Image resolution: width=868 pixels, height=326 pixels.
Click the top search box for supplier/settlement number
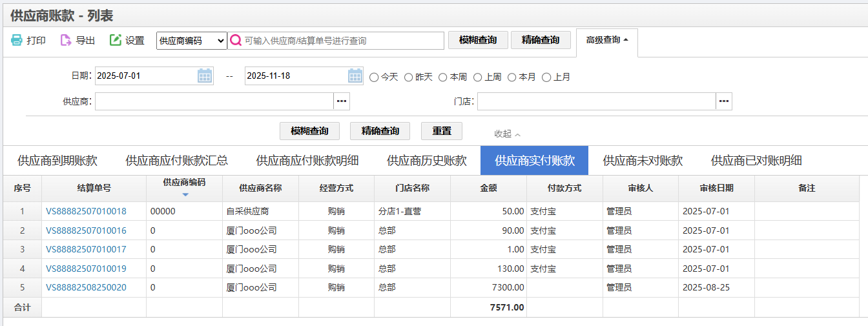[x=342, y=41]
